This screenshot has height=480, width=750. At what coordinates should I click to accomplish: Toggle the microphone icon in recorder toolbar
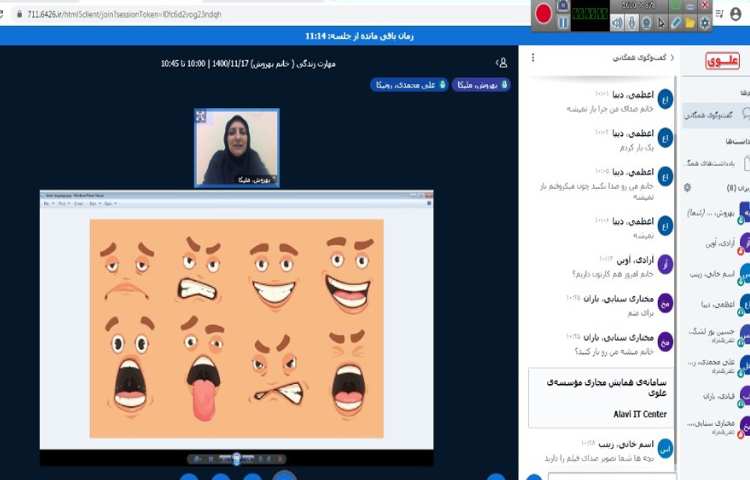tap(632, 22)
